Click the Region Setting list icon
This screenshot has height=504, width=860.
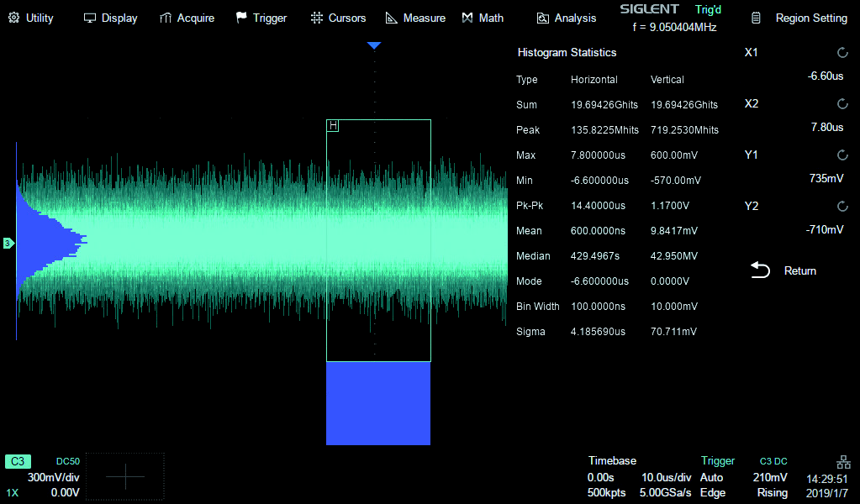[x=756, y=18]
